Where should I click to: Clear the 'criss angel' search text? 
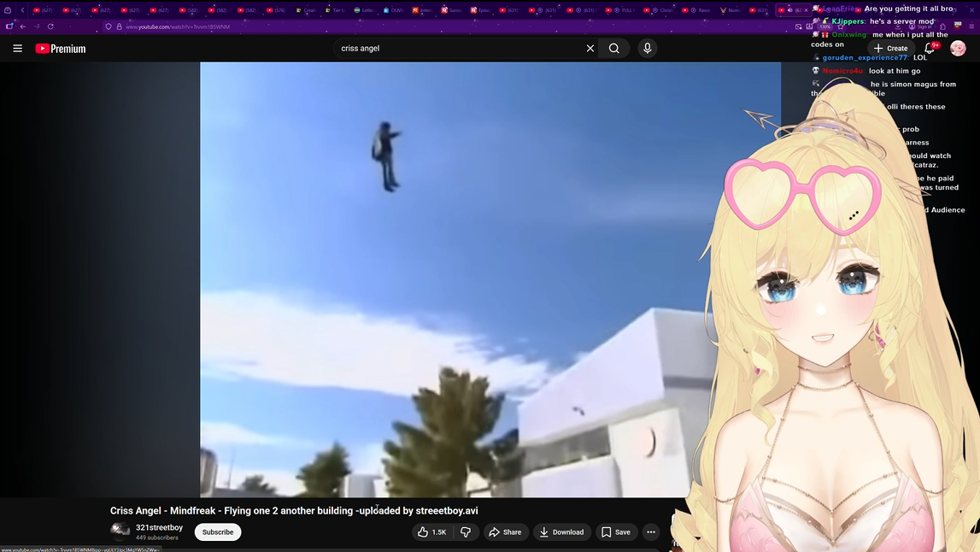pos(590,48)
